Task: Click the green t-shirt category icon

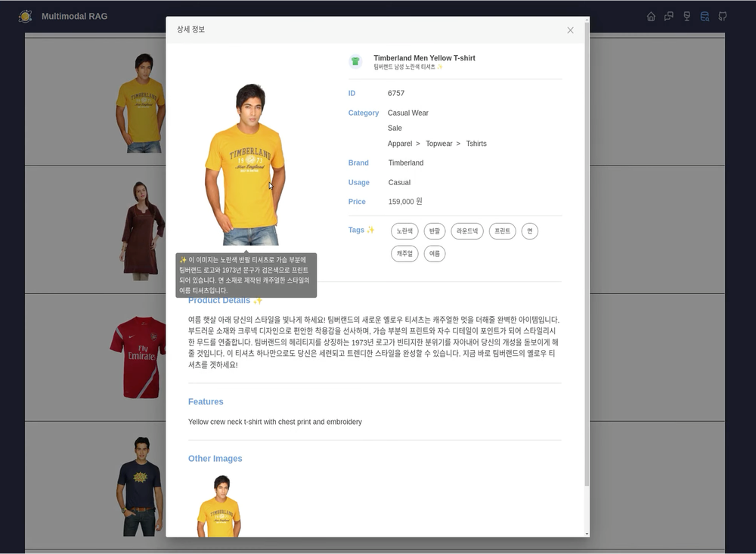Action: point(355,62)
